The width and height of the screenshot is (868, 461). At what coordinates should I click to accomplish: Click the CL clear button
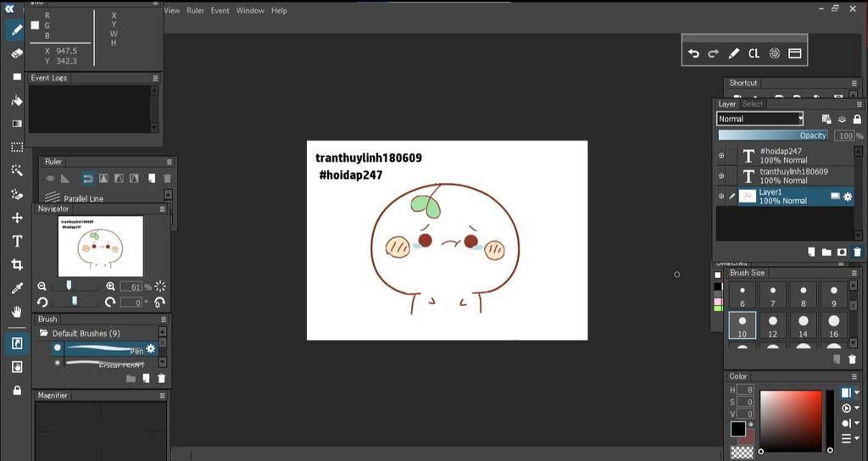754,53
